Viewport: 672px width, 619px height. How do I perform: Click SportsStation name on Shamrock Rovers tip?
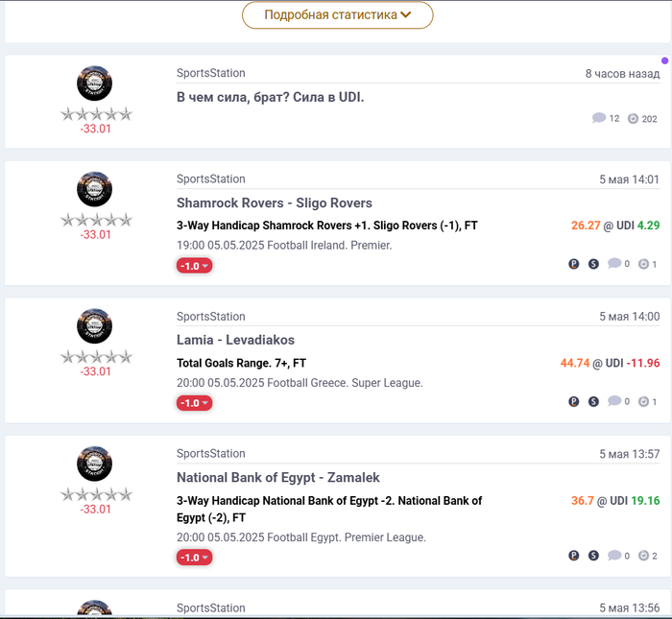click(211, 179)
